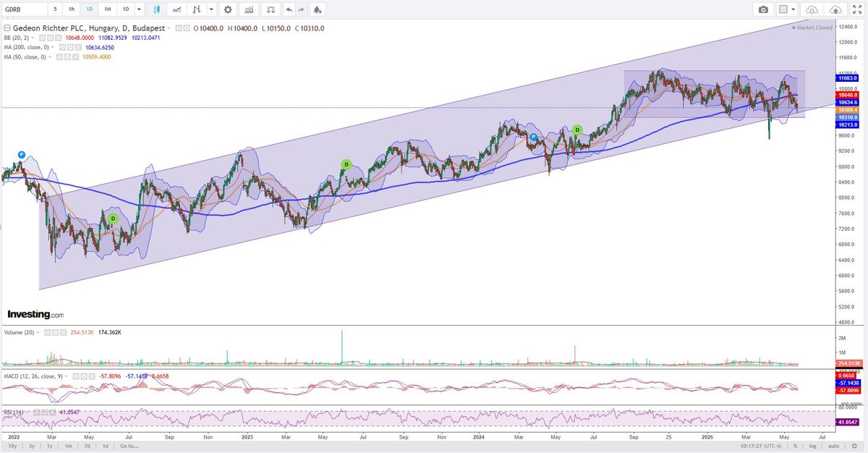Click the 11083.0 upper band price label

(848, 77)
